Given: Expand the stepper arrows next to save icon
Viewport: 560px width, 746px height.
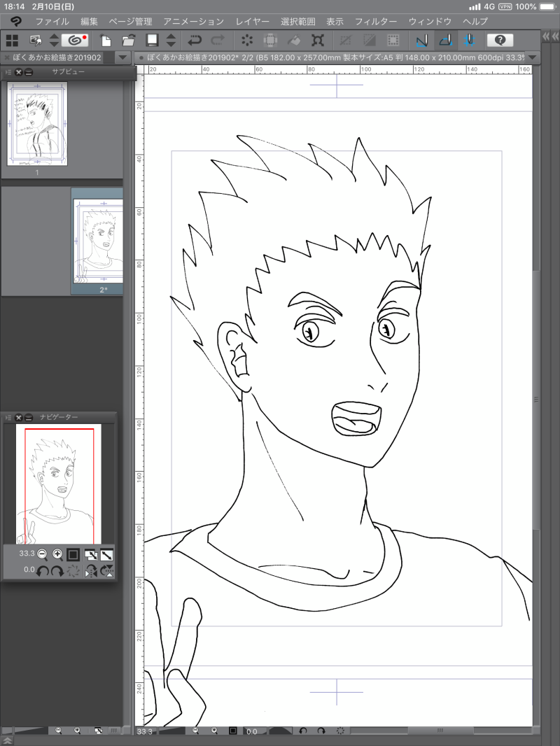Looking at the screenshot, I should (171, 41).
